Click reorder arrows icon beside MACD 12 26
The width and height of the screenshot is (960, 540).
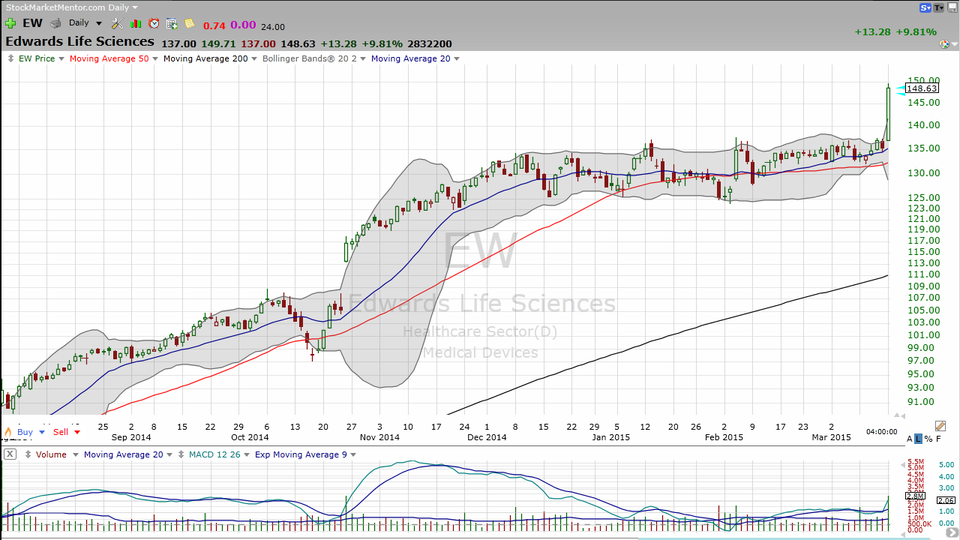181,454
